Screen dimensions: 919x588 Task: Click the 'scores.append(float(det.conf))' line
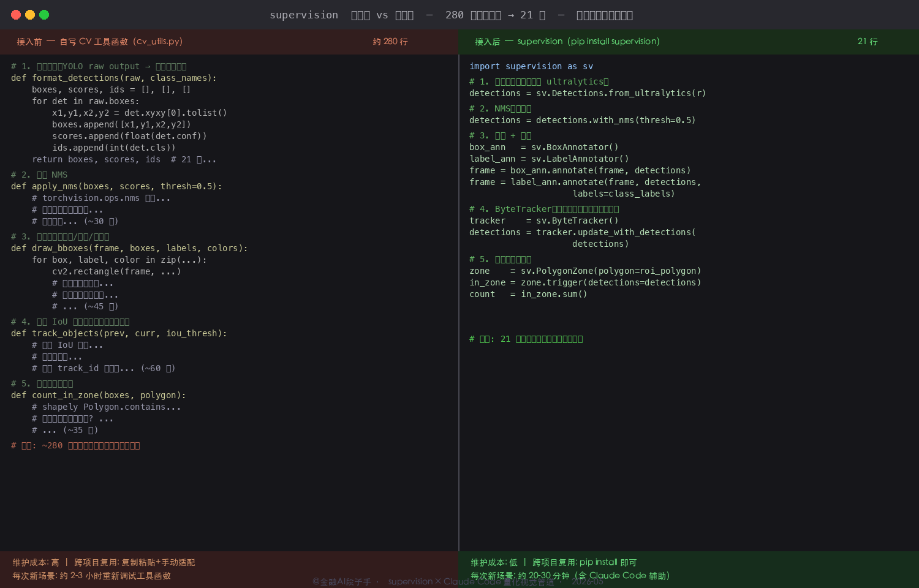click(x=129, y=136)
